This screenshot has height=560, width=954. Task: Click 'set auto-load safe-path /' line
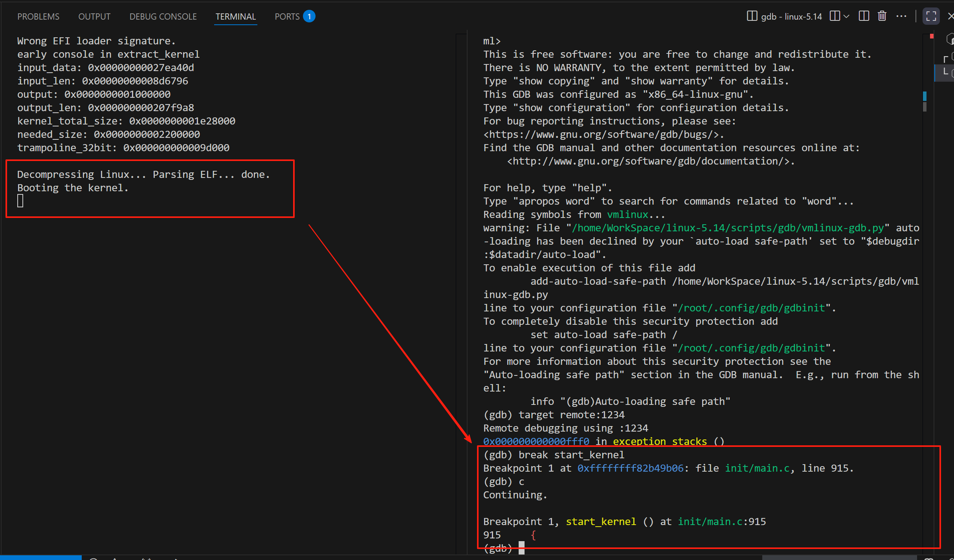click(x=604, y=335)
